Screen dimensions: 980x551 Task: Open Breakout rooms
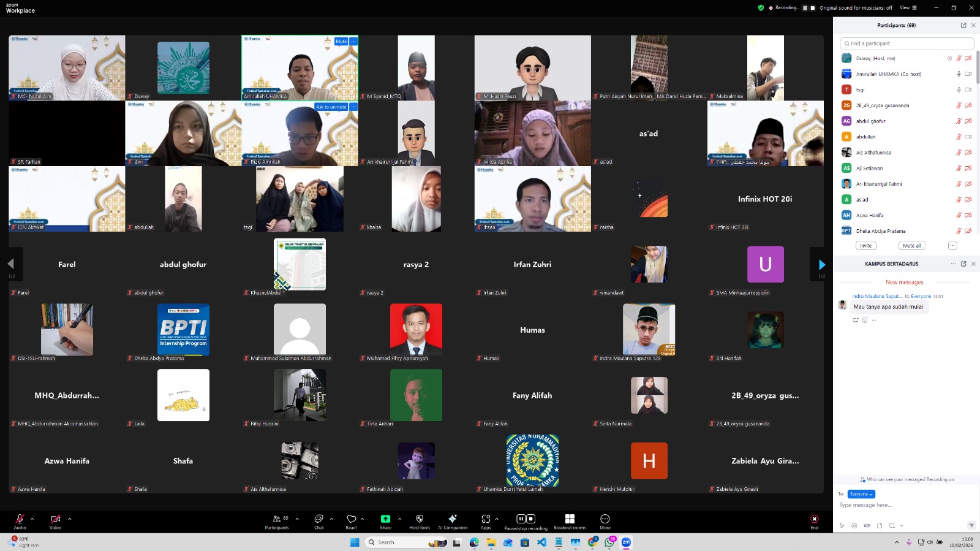click(x=570, y=519)
